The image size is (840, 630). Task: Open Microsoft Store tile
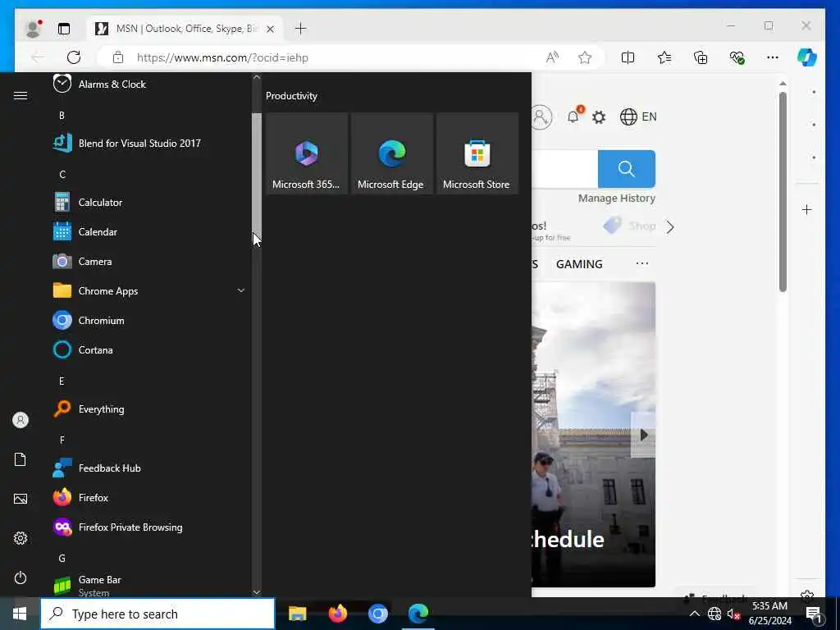coord(477,153)
